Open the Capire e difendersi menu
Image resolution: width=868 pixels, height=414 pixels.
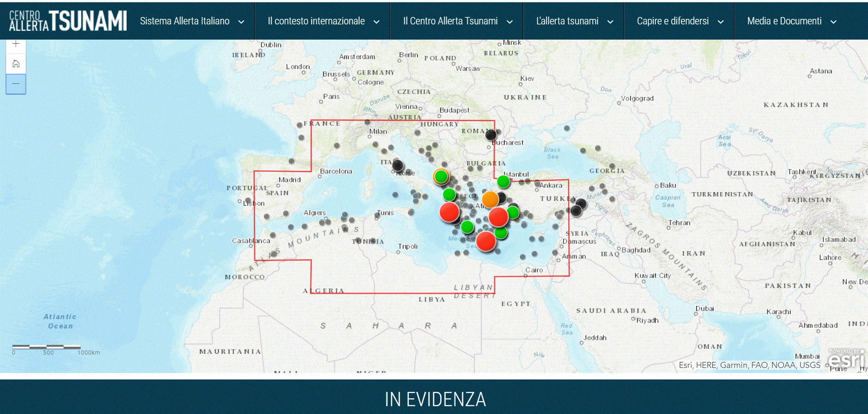point(673,21)
